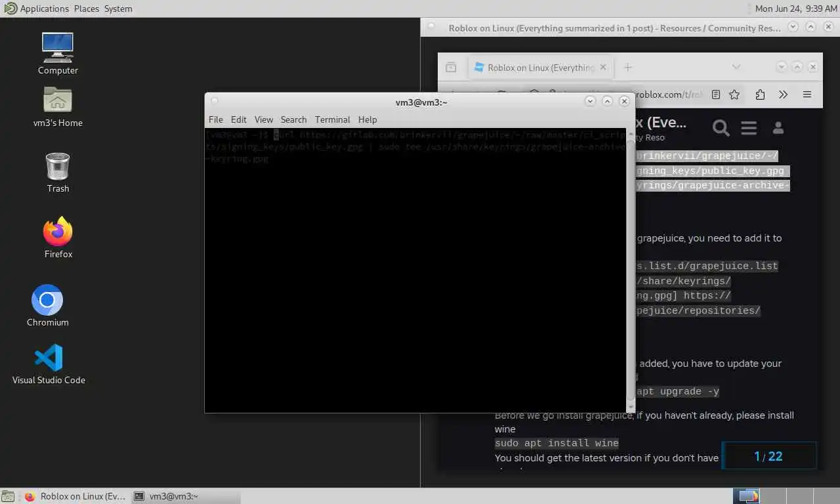
Task: Launch Firefox from the desktop
Action: pos(58,238)
